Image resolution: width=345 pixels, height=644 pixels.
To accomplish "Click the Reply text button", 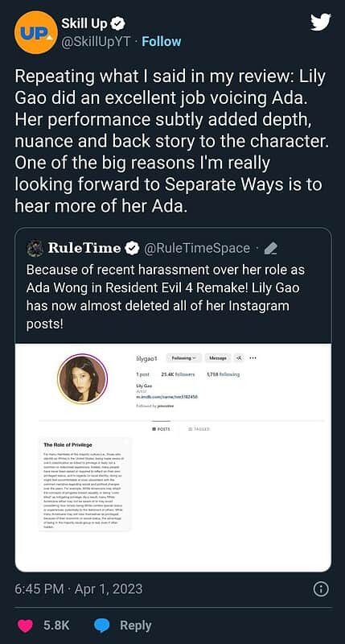I will (135, 625).
